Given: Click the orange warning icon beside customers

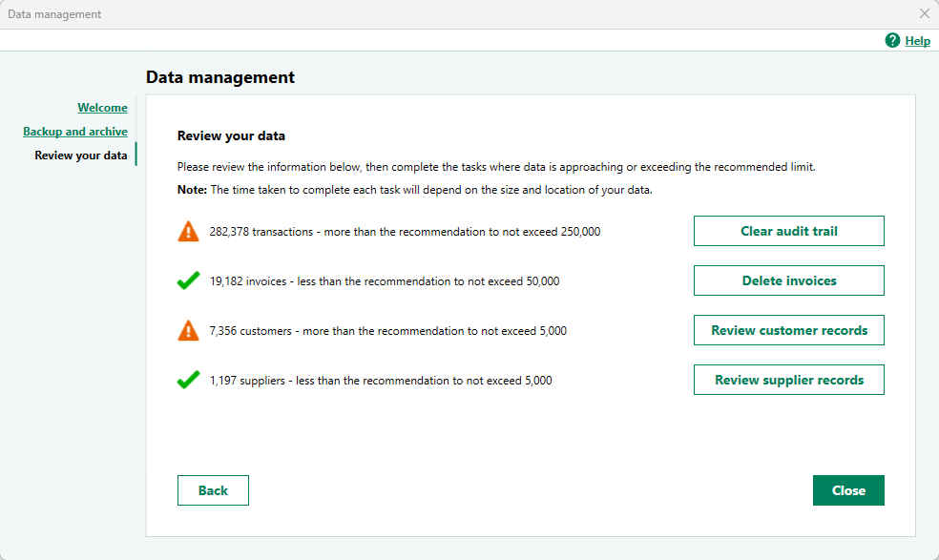Looking at the screenshot, I should (x=188, y=331).
